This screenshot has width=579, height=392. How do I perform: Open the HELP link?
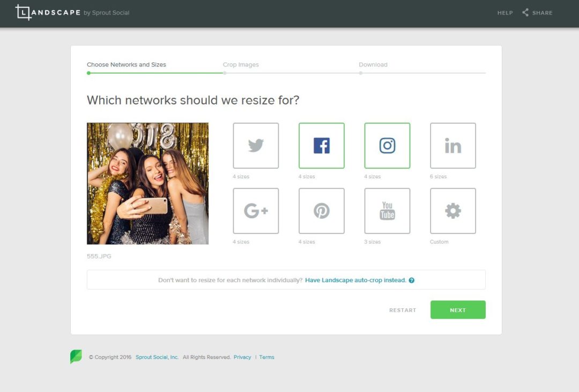[505, 13]
